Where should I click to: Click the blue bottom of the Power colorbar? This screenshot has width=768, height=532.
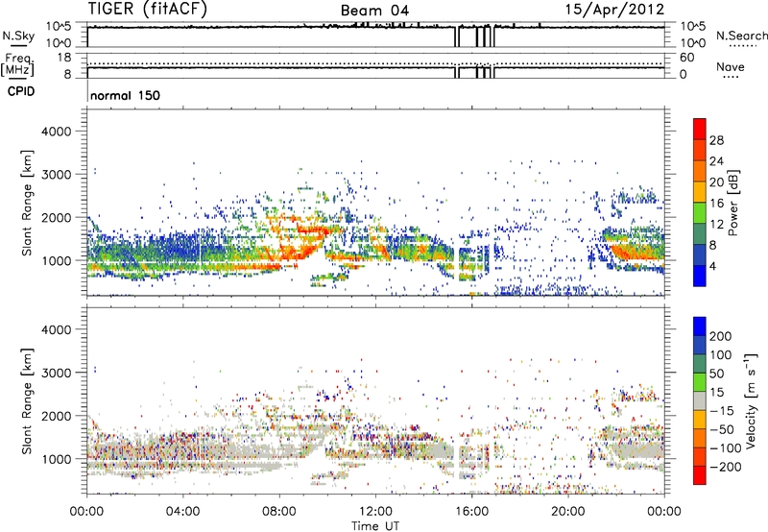coord(700,276)
